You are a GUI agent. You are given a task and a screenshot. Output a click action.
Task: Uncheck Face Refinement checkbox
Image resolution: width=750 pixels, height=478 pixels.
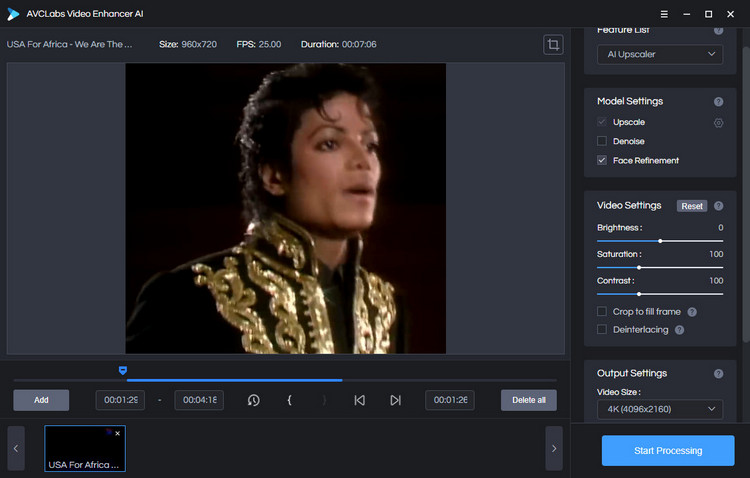tap(602, 160)
